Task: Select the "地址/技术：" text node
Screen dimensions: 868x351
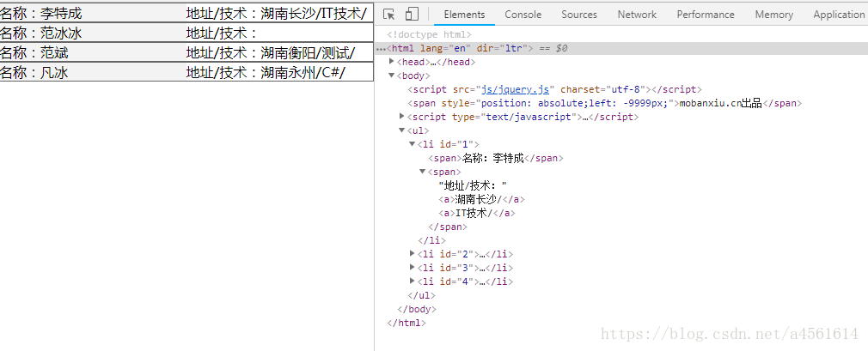Action: click(x=472, y=185)
